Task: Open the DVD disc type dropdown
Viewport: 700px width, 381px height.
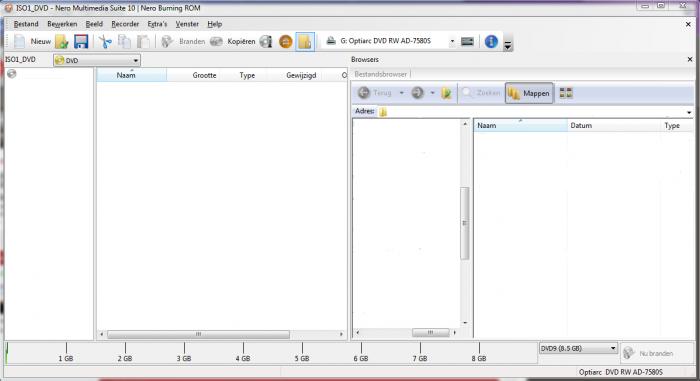Action: point(96,60)
